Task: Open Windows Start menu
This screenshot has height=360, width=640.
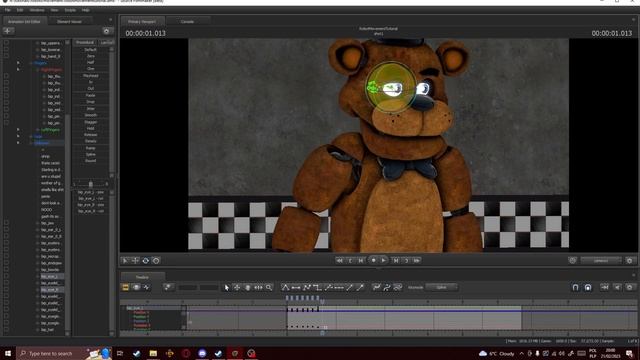Action: 8,353
